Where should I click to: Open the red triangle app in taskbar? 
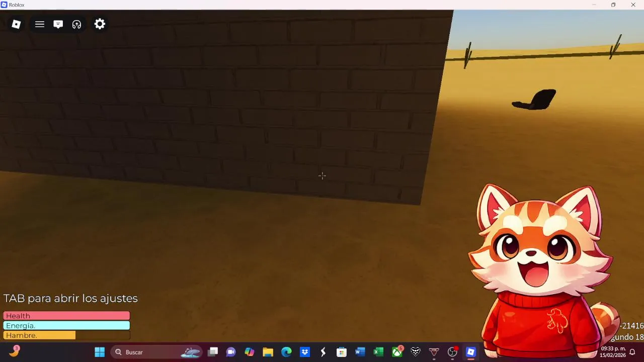click(434, 352)
